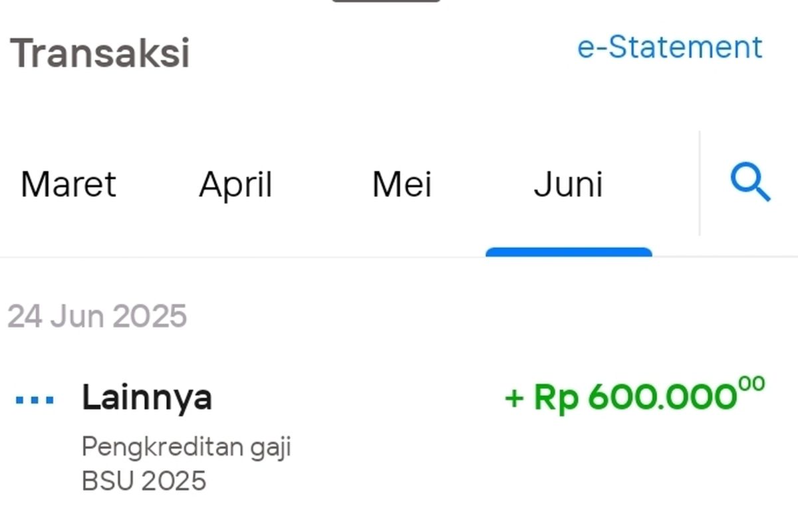Reselect the active Juni tab
The image size is (798, 532).
pos(569,184)
